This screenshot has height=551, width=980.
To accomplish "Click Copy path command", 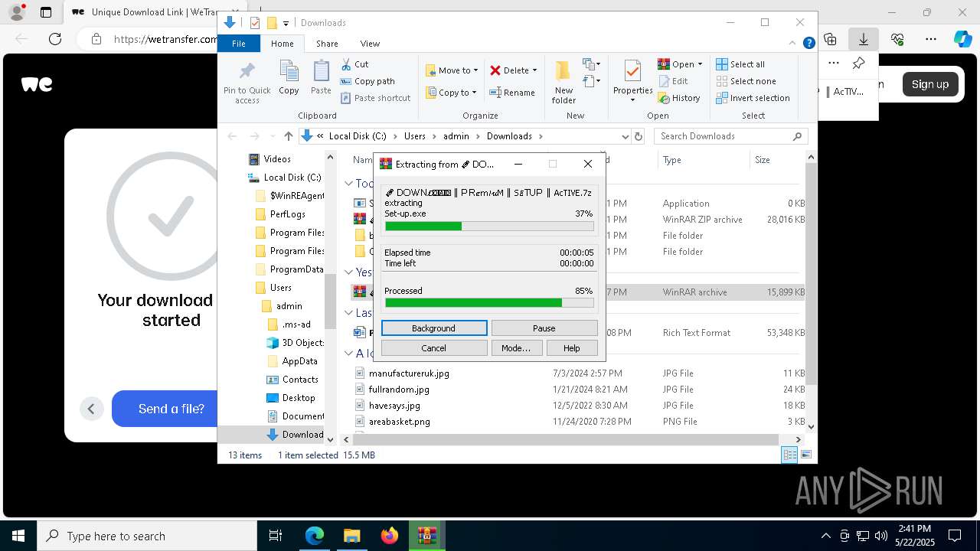I will tap(367, 81).
